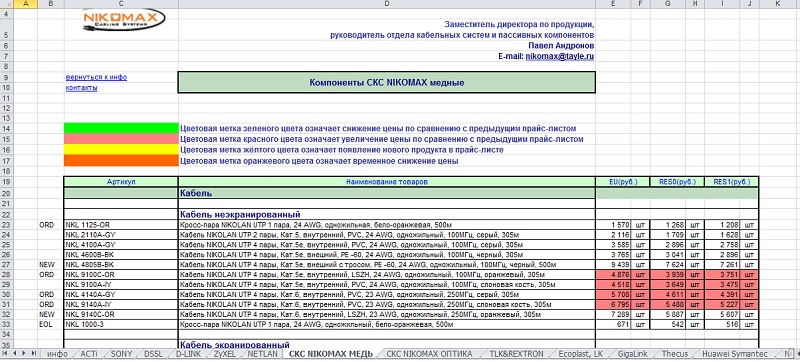Follow the 'вернуться к инфо' link

click(96, 77)
